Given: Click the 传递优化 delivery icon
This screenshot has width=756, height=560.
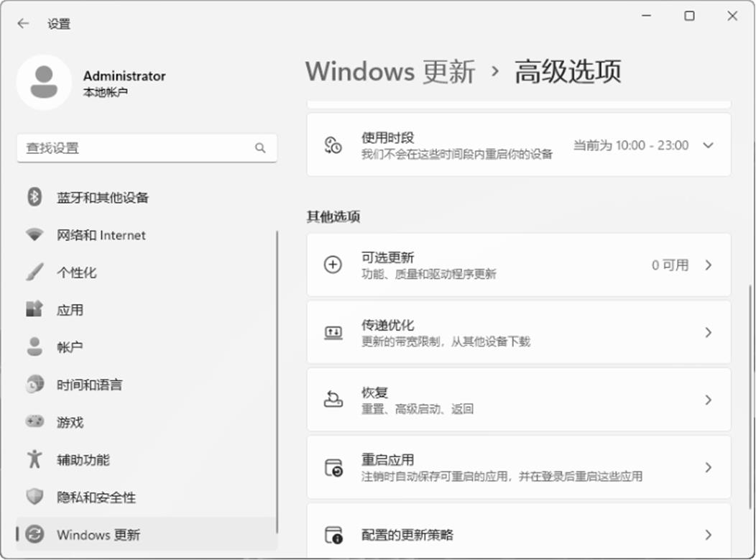Looking at the screenshot, I should tap(333, 332).
